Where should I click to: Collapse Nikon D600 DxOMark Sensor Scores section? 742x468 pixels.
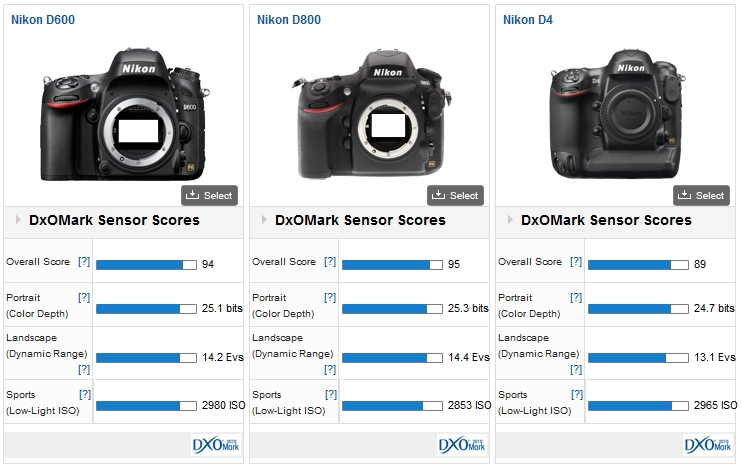click(18, 220)
